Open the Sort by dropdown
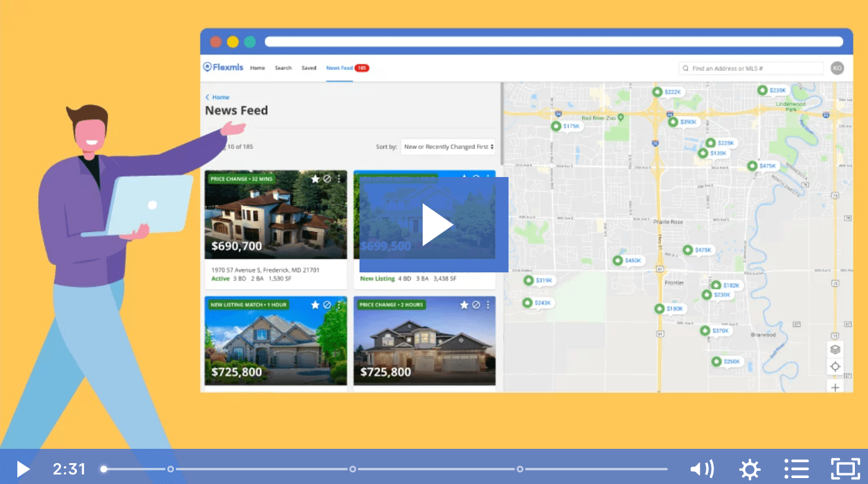 448,147
